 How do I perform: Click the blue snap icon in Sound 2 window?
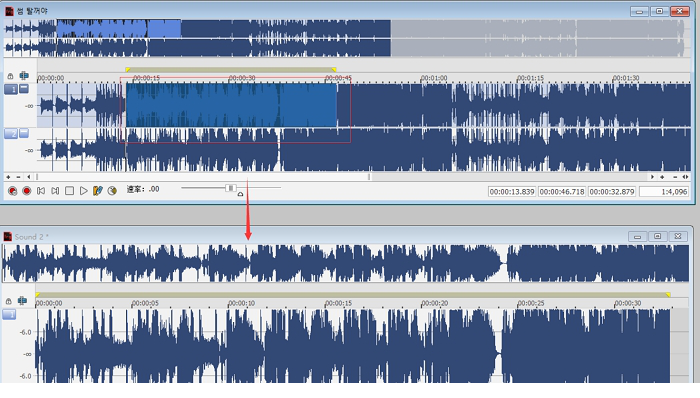[22, 301]
